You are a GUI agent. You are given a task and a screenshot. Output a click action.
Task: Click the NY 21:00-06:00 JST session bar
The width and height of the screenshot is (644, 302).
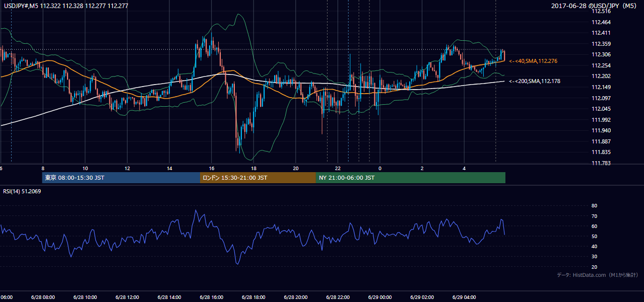click(411, 178)
